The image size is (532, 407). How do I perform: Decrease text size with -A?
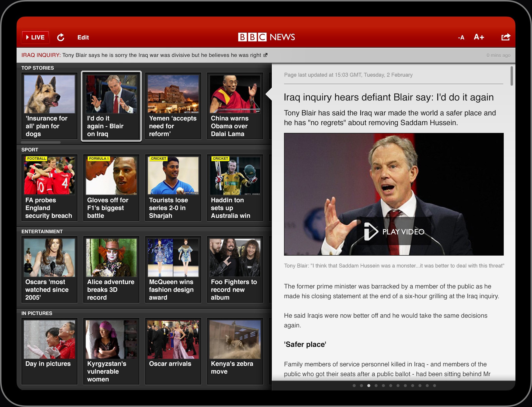click(x=461, y=37)
